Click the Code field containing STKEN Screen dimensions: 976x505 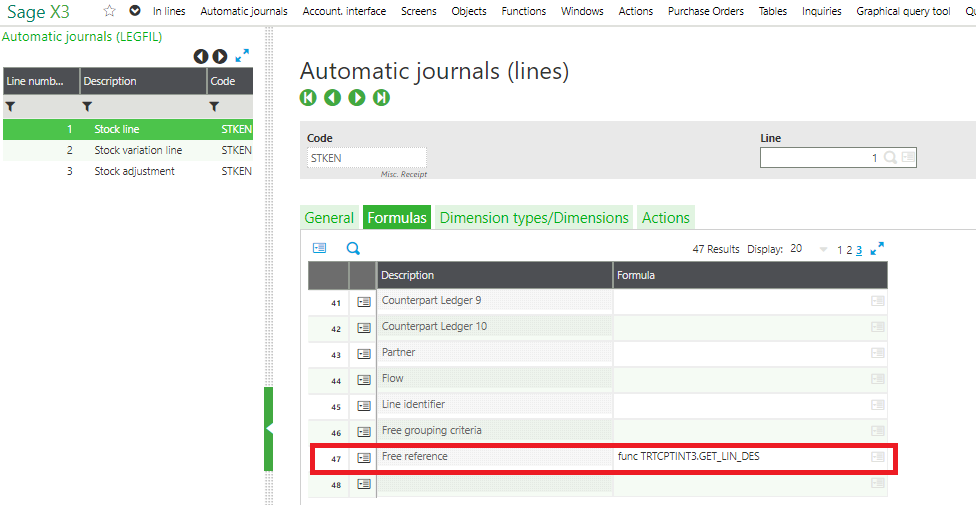tap(367, 158)
